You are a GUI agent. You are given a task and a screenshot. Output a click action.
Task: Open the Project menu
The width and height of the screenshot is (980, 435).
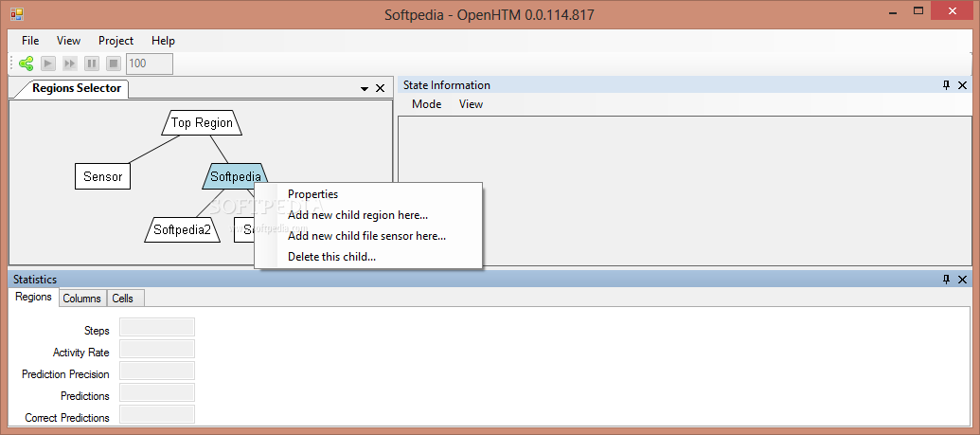pos(116,41)
